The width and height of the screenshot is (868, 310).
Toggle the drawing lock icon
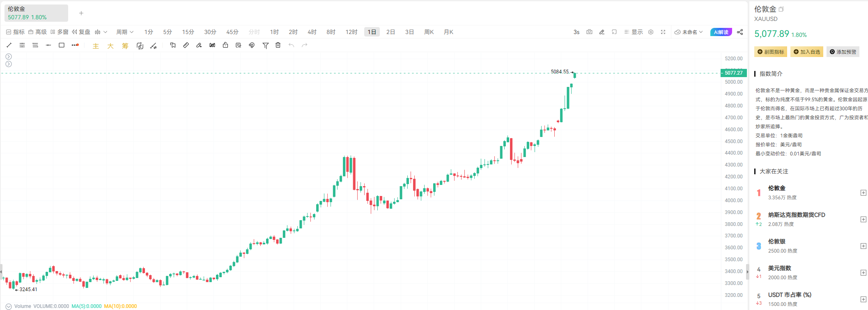(x=225, y=45)
